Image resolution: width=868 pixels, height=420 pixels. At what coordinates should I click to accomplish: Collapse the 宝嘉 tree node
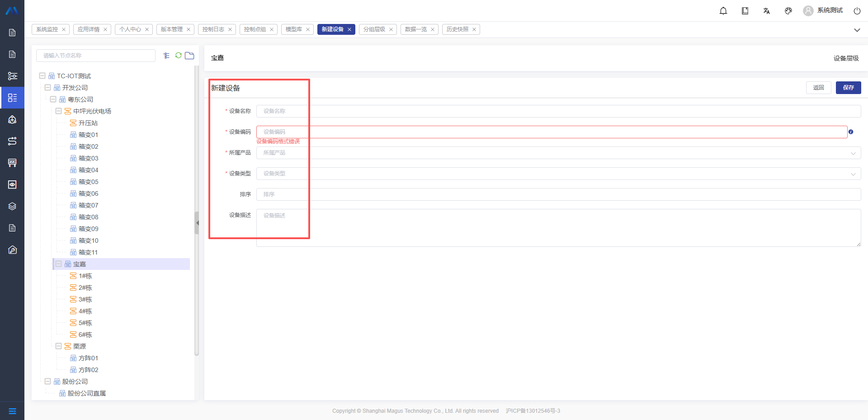(58, 264)
